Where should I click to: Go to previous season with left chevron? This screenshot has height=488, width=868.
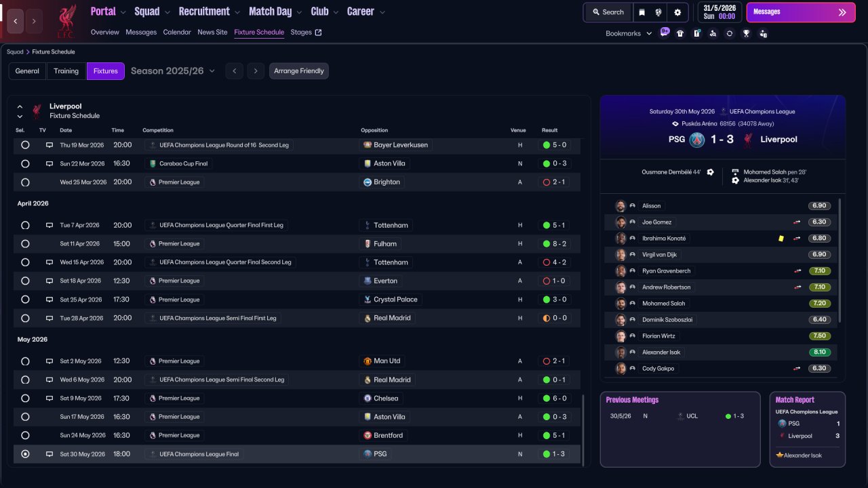234,71
